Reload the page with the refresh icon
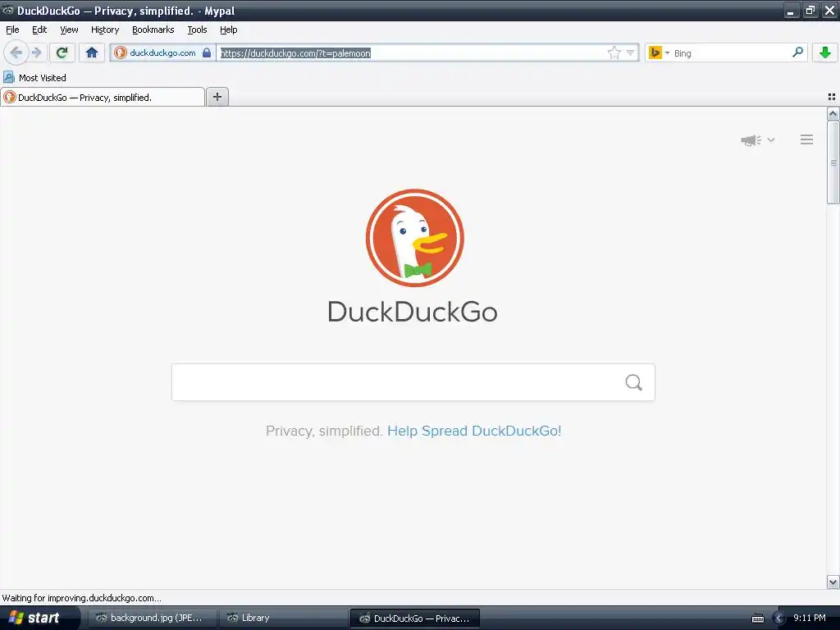The height and width of the screenshot is (630, 840). 62,52
